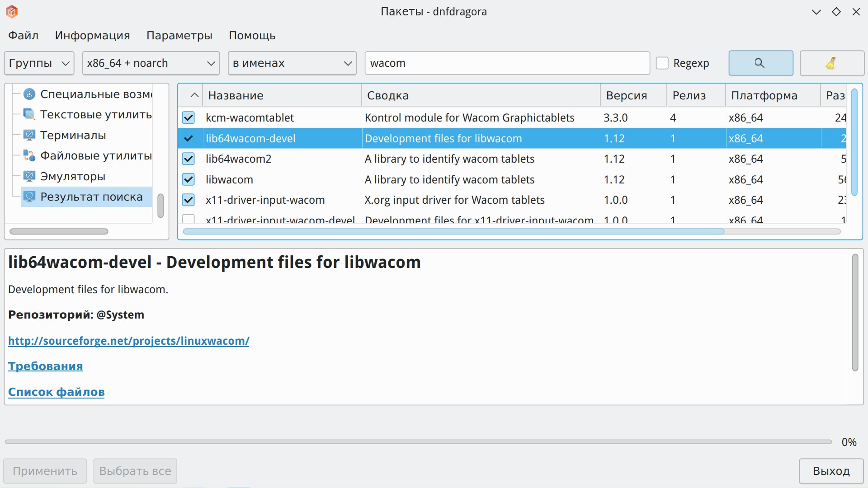Click the Terminals group icon
This screenshot has height=488, width=868.
pos(29,135)
